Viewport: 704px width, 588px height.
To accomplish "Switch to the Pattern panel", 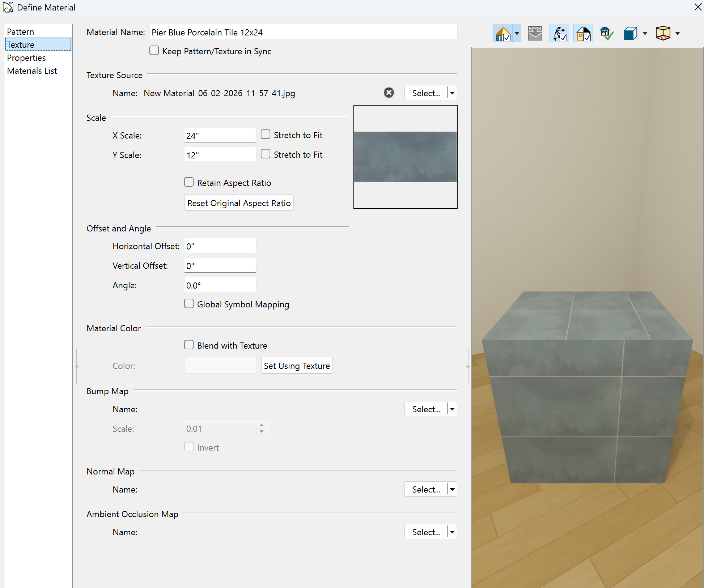I will (21, 32).
